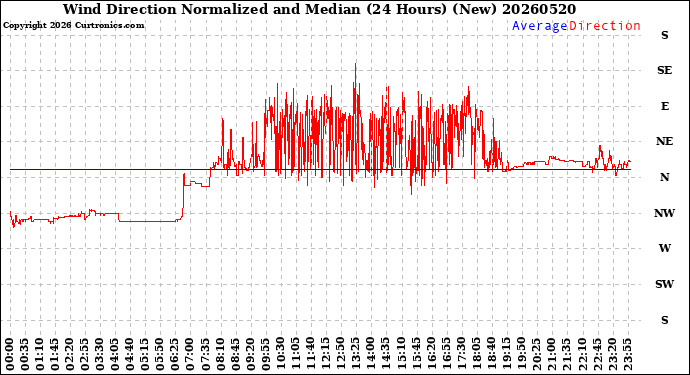Click the 08:45 time axis label
Image resolution: width=690 pixels, height=375 pixels.
click(236, 354)
